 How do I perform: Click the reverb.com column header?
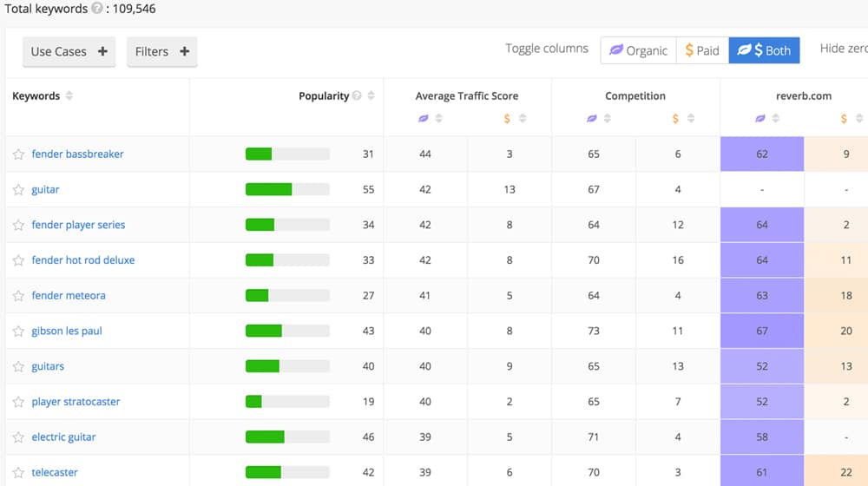(803, 95)
